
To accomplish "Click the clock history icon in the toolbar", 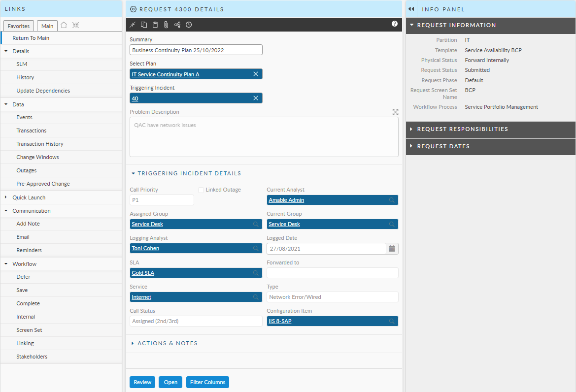I will (189, 25).
